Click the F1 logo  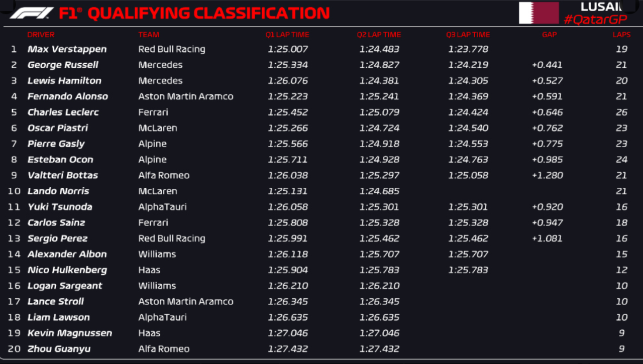coord(31,13)
